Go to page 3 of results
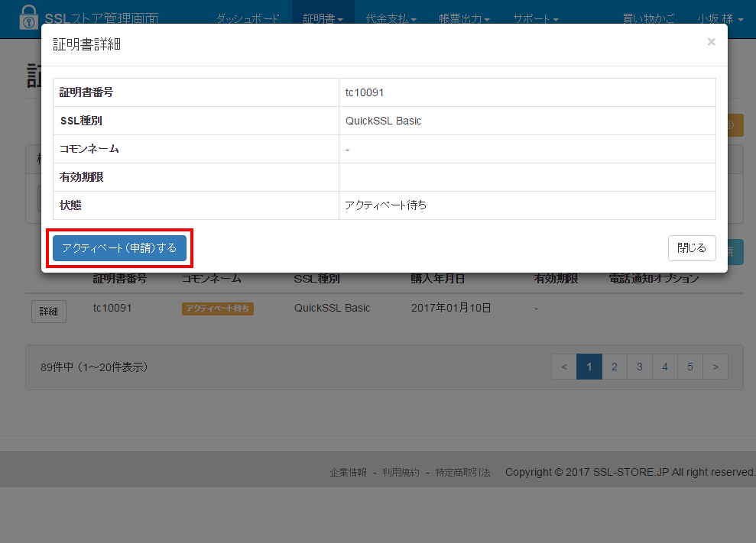756x543 pixels. [639, 367]
